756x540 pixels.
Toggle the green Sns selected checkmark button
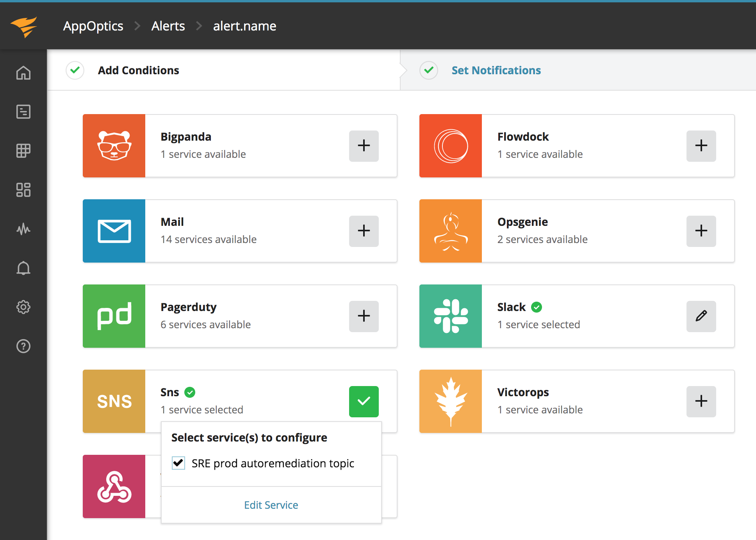[364, 401]
